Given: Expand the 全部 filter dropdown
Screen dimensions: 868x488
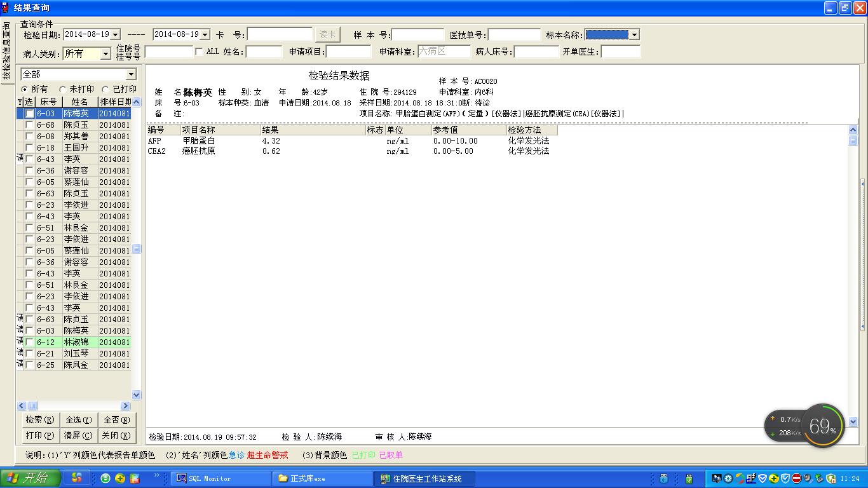Looking at the screenshot, I should tap(131, 75).
